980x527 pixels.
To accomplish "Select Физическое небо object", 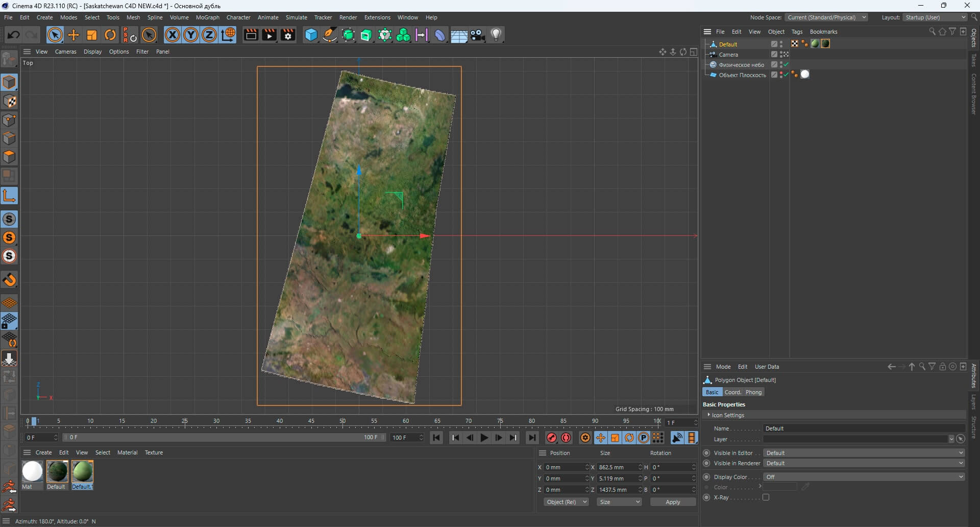I will (741, 65).
